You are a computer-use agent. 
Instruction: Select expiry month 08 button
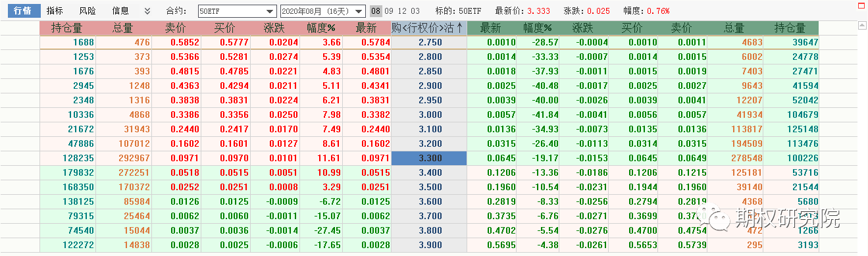pos(375,11)
